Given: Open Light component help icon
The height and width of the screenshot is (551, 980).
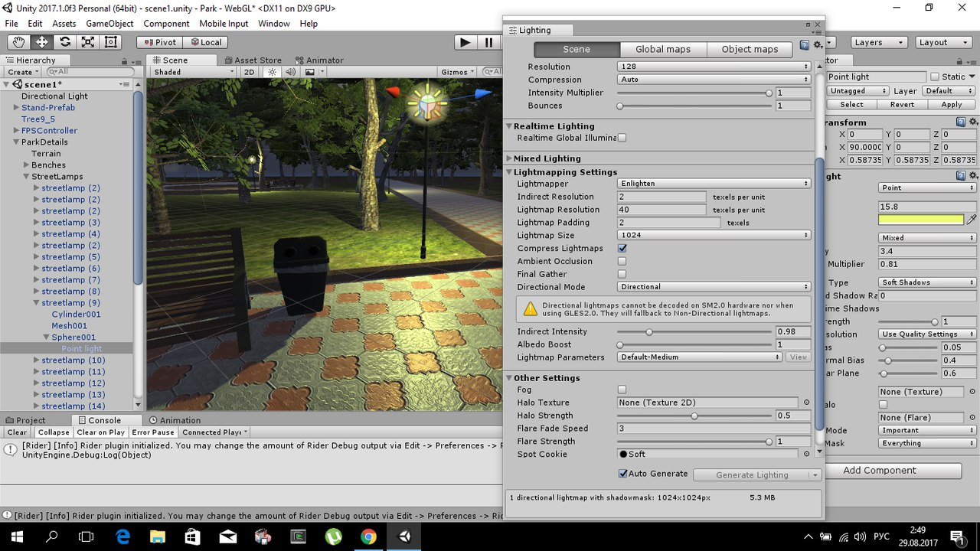Looking at the screenshot, I should 961,176.
